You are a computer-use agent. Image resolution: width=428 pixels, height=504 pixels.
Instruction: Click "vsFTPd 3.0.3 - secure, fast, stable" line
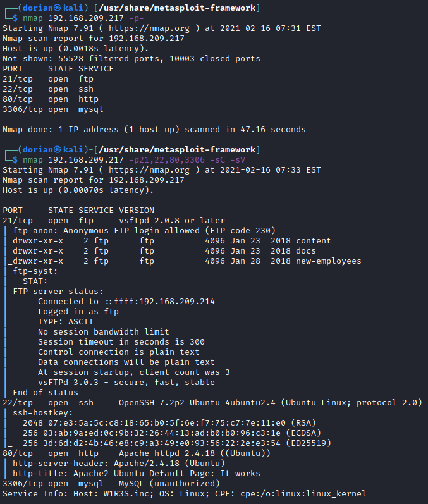[126, 382]
